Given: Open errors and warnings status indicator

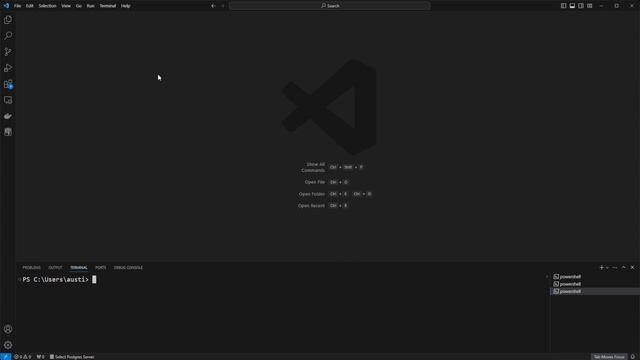Looking at the screenshot, I should click(22, 357).
